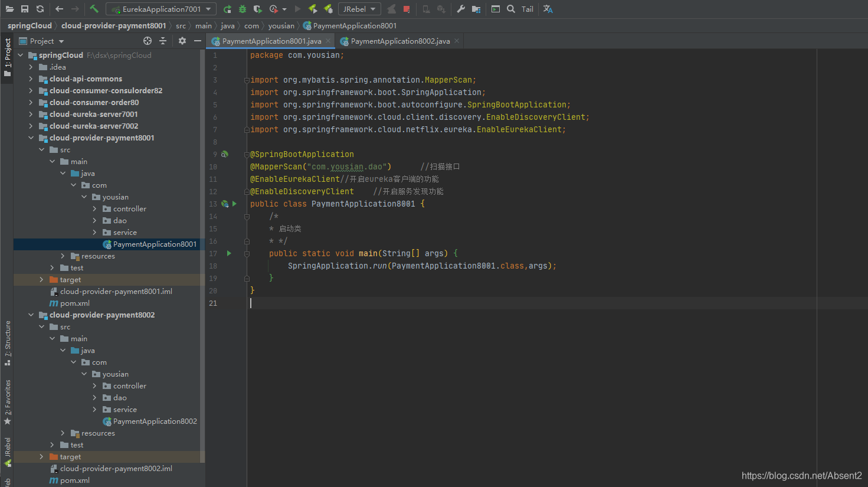Image resolution: width=868 pixels, height=487 pixels.
Task: Click the Save All disk icon
Action: click(25, 9)
